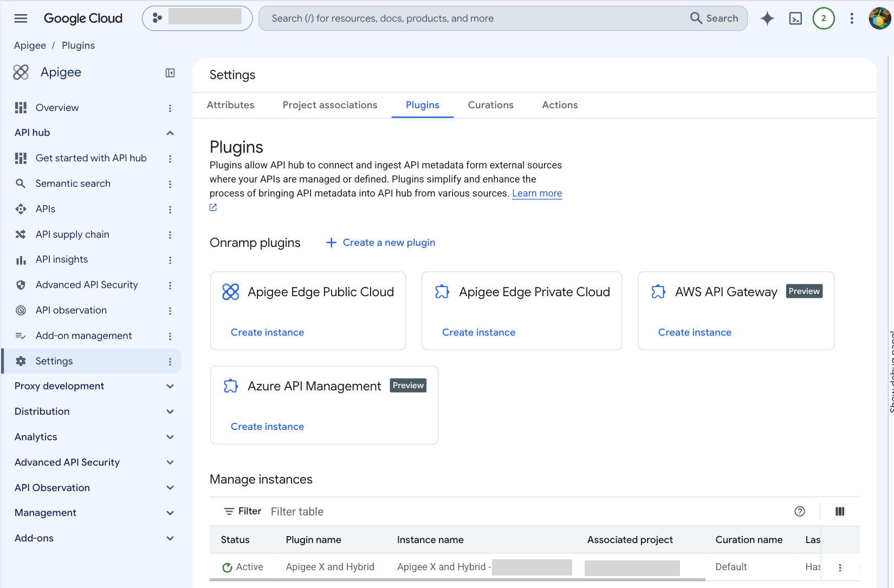Select the Plugins tab
894x588 pixels.
coord(423,105)
